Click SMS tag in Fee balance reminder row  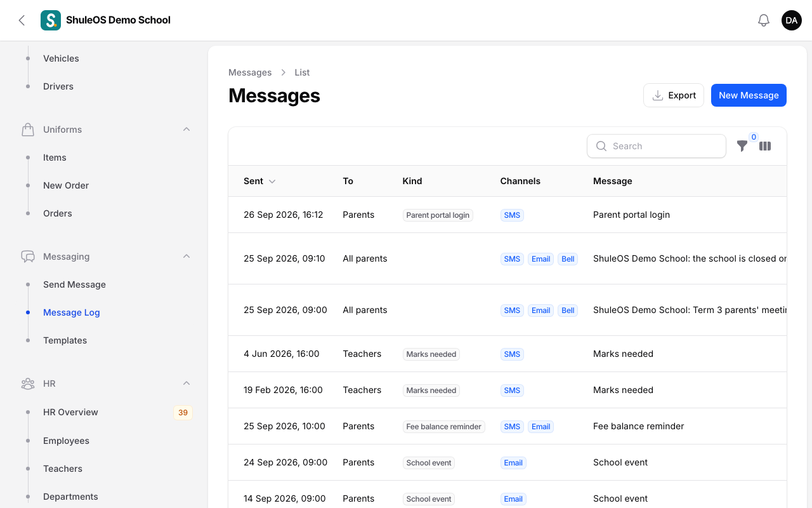point(512,427)
